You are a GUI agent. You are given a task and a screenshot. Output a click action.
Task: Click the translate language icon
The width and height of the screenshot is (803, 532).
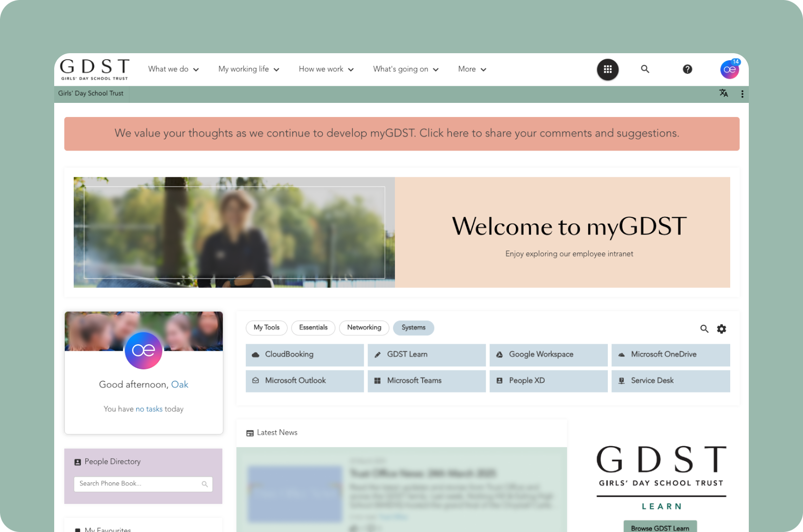tap(723, 93)
